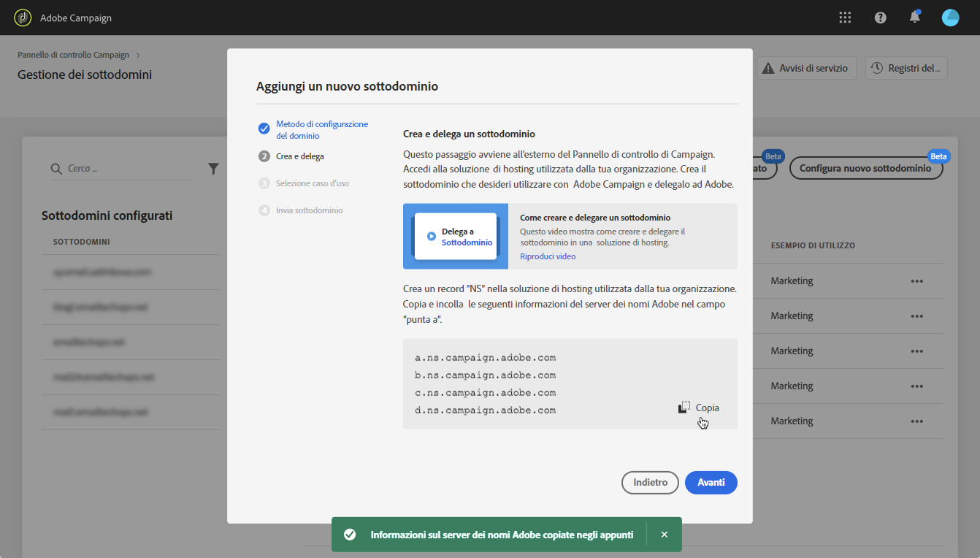980x558 pixels.
Task: Click the filter funnel icon
Action: coord(213,169)
